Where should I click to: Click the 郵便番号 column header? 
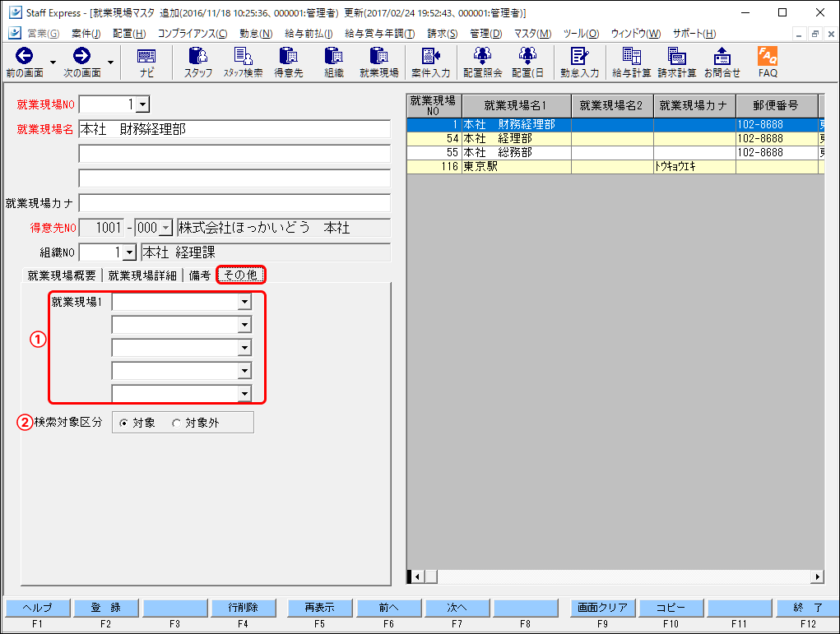click(x=777, y=105)
